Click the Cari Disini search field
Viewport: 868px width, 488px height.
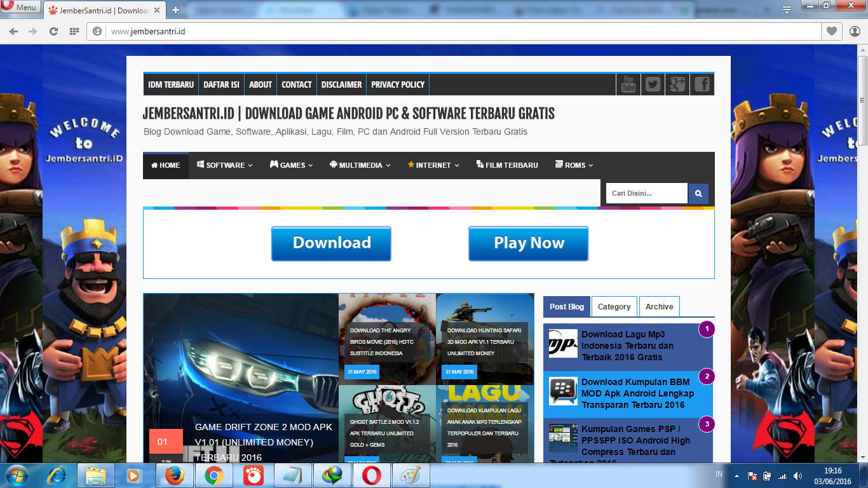pos(647,193)
